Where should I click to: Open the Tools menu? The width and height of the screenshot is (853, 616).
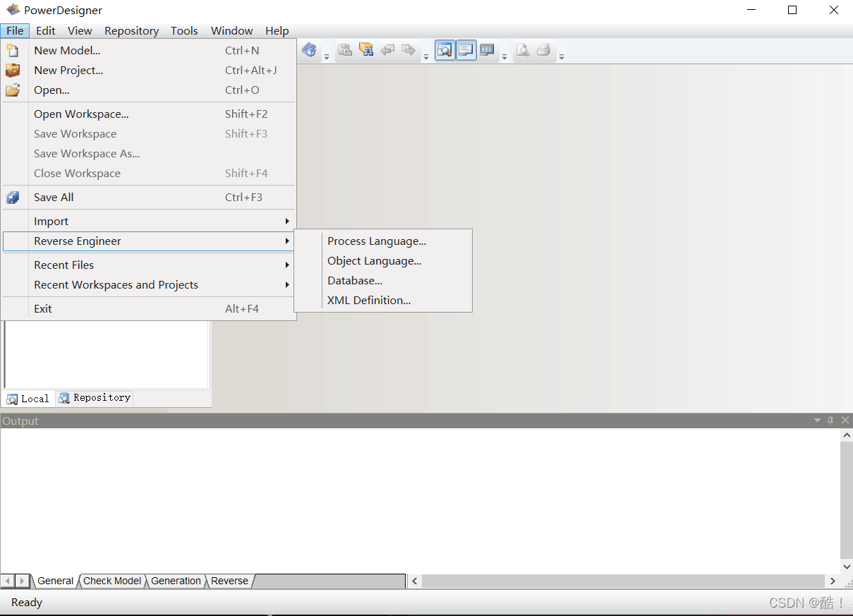tap(184, 30)
